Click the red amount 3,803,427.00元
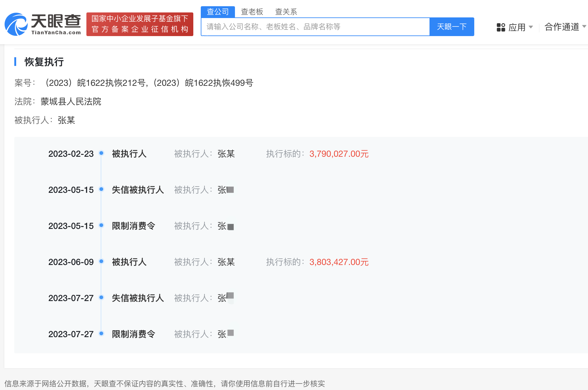Image resolution: width=588 pixels, height=390 pixels. (339, 262)
